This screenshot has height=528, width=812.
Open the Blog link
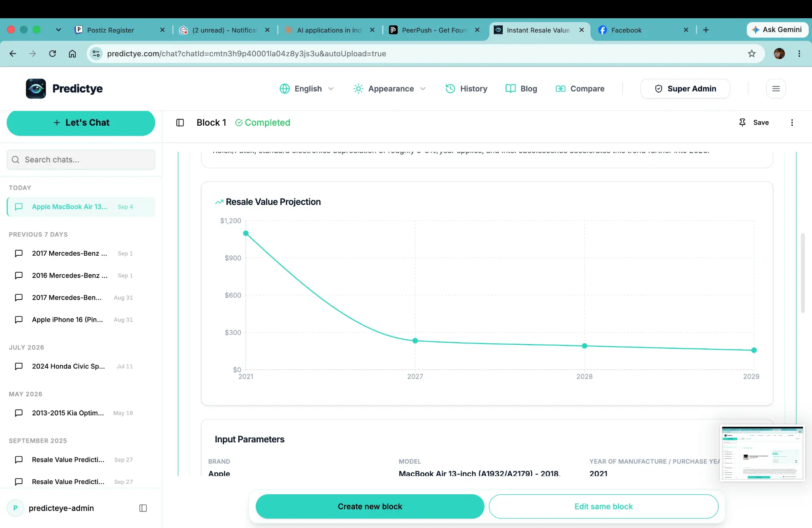(521, 89)
